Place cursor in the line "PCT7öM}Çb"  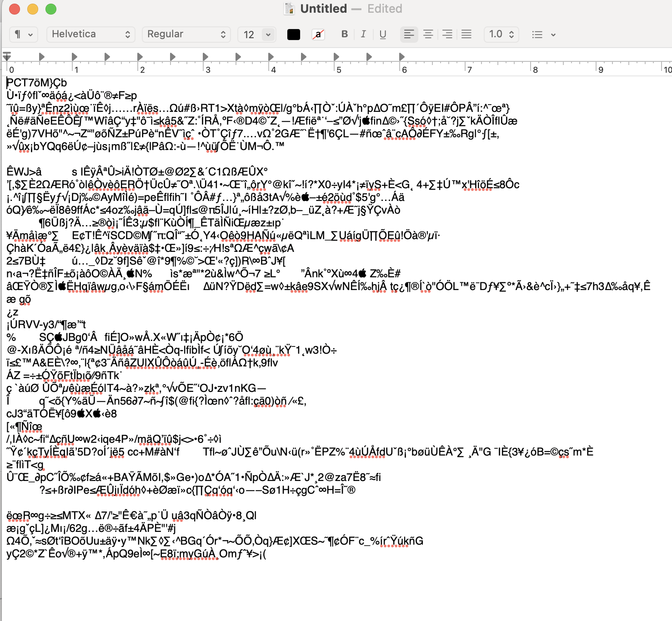click(37, 83)
